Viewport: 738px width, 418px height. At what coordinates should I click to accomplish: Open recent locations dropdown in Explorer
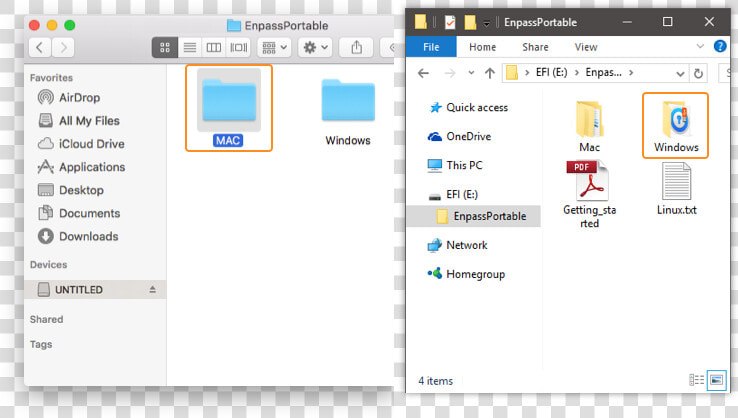(x=471, y=73)
